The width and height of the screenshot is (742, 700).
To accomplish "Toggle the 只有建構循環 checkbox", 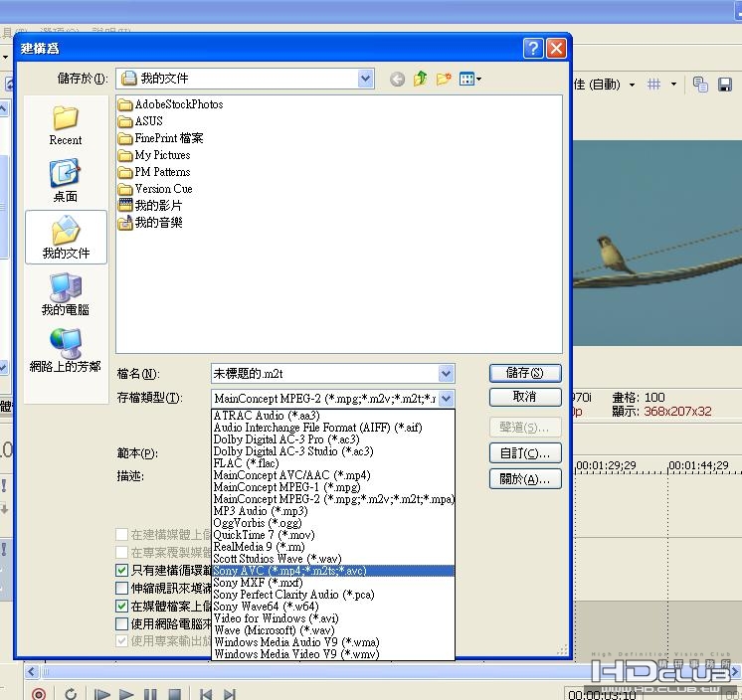I will 121,571.
